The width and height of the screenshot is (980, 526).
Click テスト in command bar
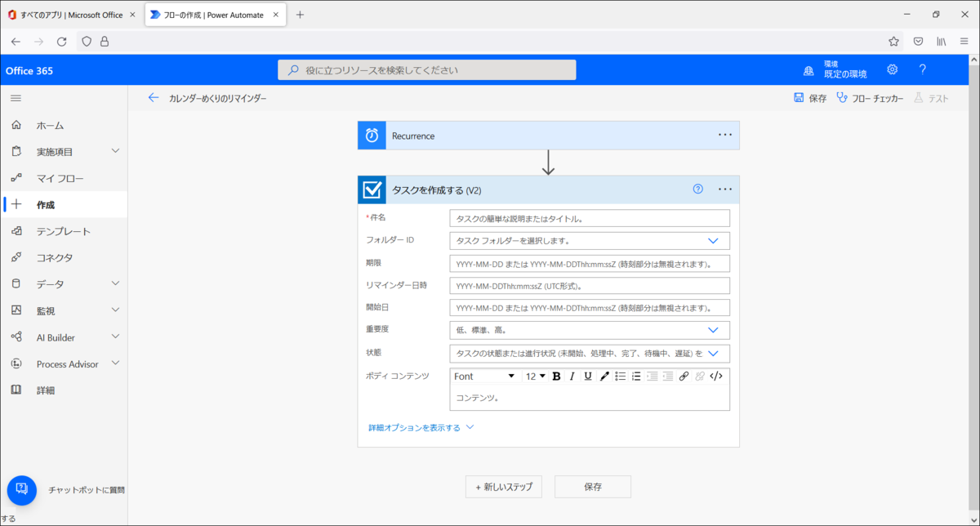tap(931, 98)
